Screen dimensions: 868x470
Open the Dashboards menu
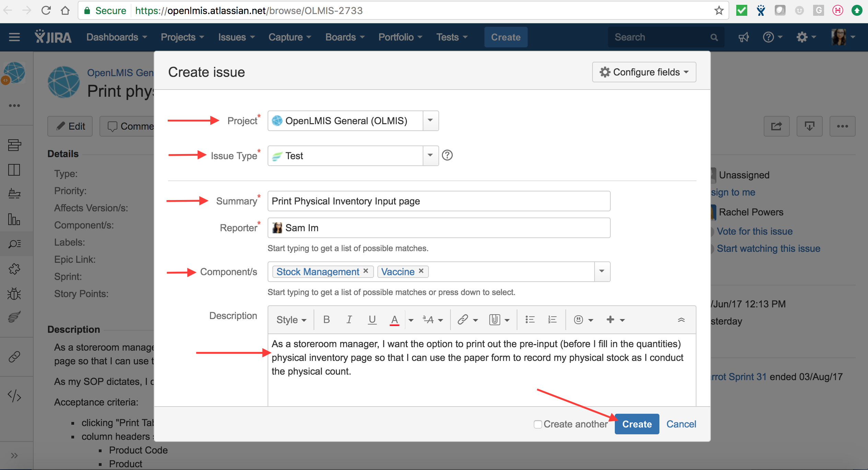coord(117,37)
